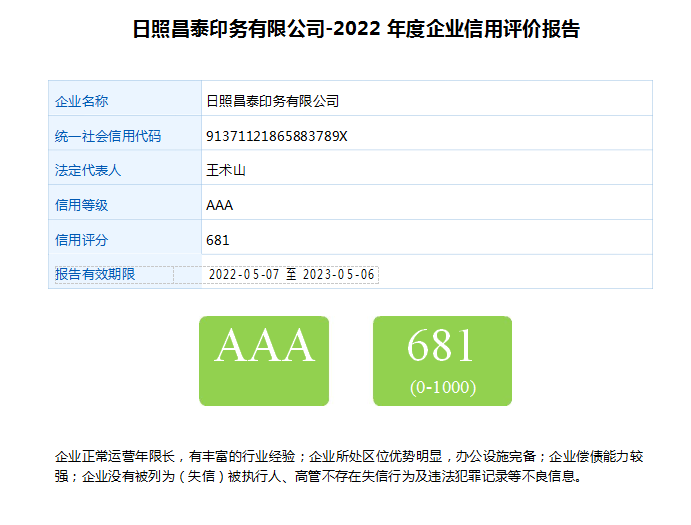Image resolution: width=691 pixels, height=525 pixels.
Task: Click the green 681 score badge
Action: 442,361
